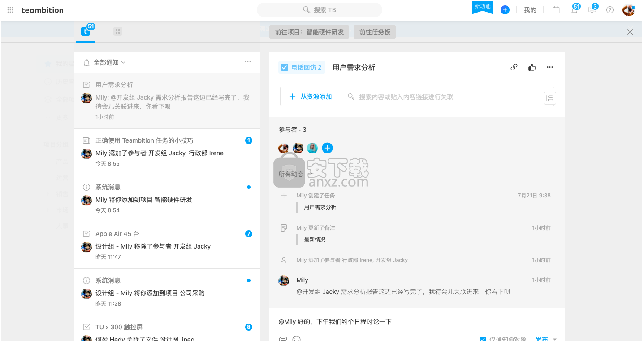The width and height of the screenshot is (644, 341).
Task: Click the task checkbox icon for Apple Air row
Action: coord(86,234)
